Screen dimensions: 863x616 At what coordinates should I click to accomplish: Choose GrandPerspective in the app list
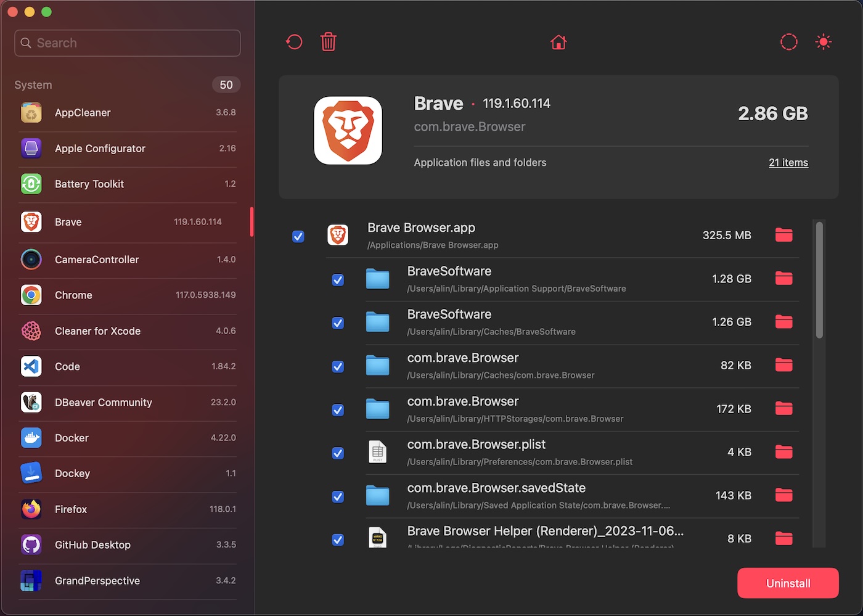point(128,581)
